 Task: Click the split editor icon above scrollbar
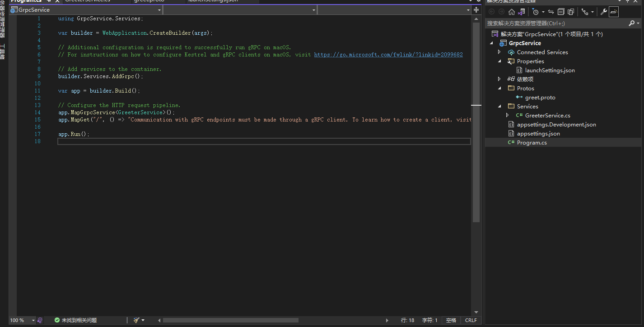[x=476, y=10]
